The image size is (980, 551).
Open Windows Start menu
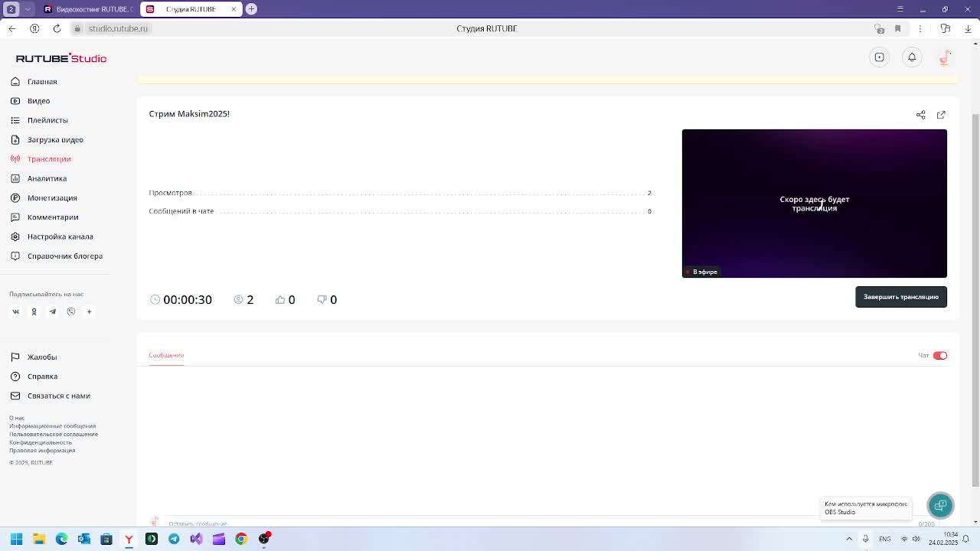(16, 539)
